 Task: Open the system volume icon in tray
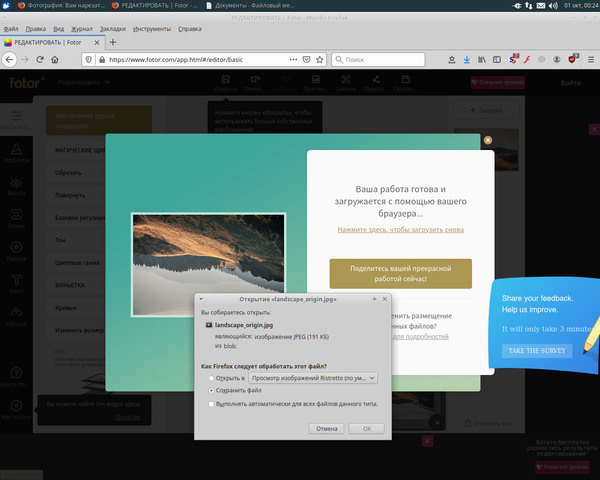point(553,6)
